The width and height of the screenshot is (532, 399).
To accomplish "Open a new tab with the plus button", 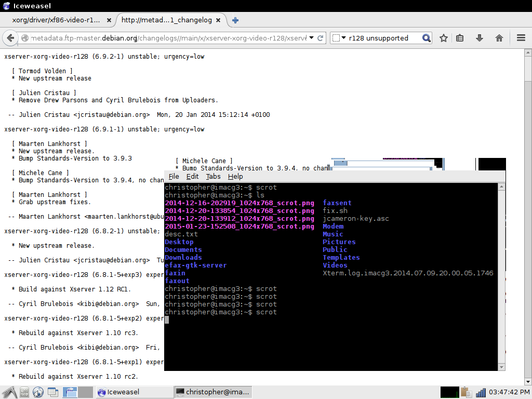I will click(x=235, y=20).
